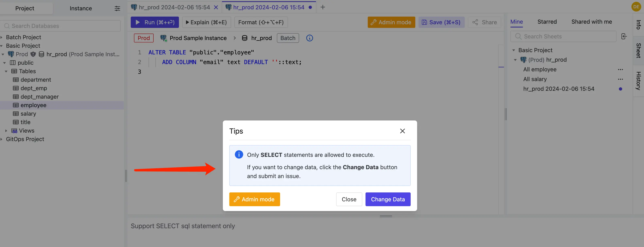Click the filter settings icon beside Instance

coord(117,8)
